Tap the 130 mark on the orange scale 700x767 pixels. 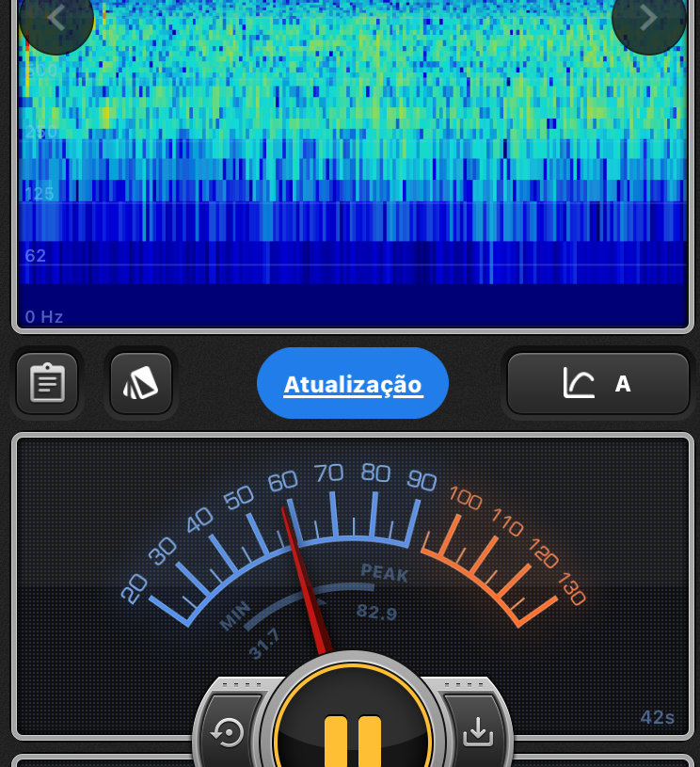point(569,589)
